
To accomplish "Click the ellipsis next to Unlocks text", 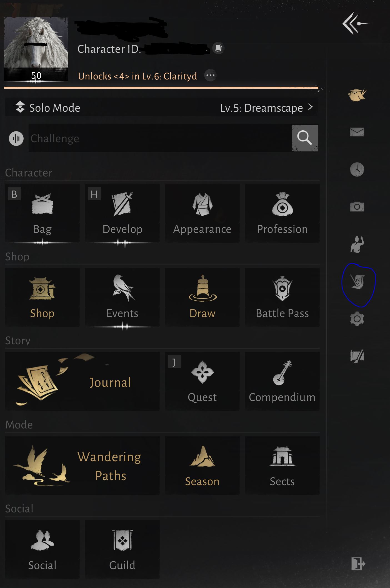I will pos(210,75).
